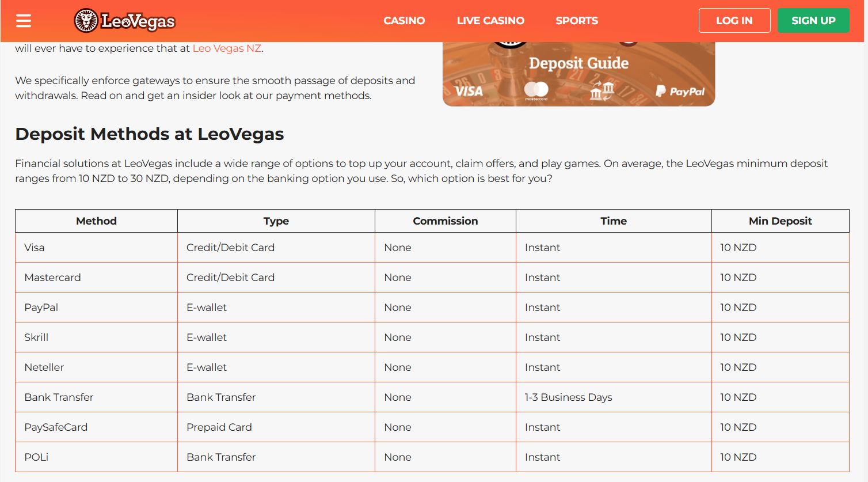Click the green SIGN UP button
This screenshot has width=868, height=482.
813,21
